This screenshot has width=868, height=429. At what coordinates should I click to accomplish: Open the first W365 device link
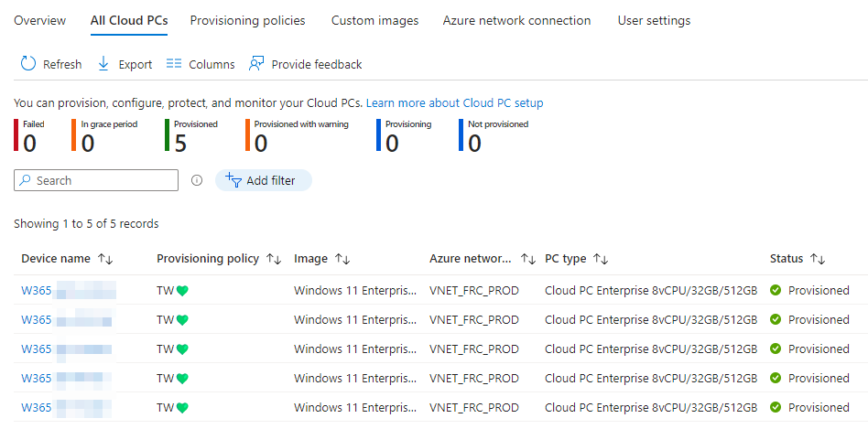pos(37,291)
